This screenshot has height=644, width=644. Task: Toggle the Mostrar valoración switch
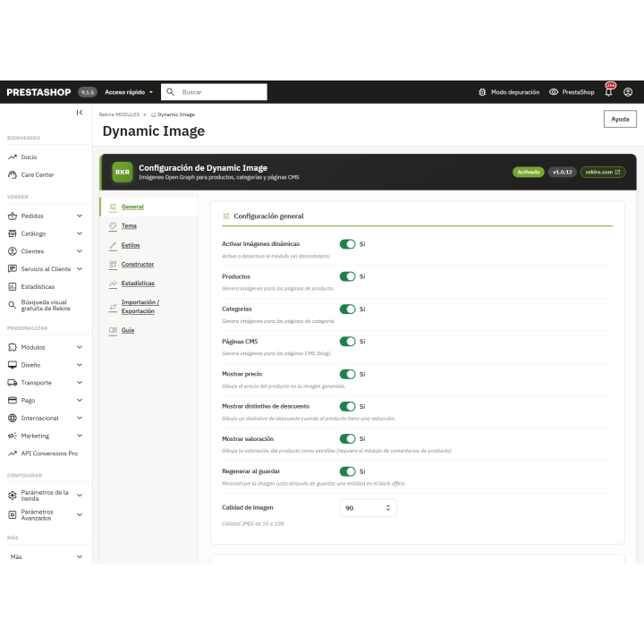click(347, 438)
